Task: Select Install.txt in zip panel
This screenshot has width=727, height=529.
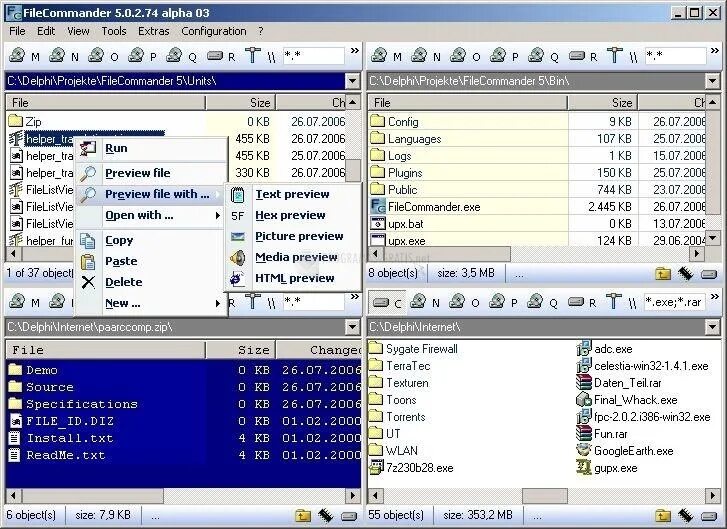Action: (x=70, y=438)
